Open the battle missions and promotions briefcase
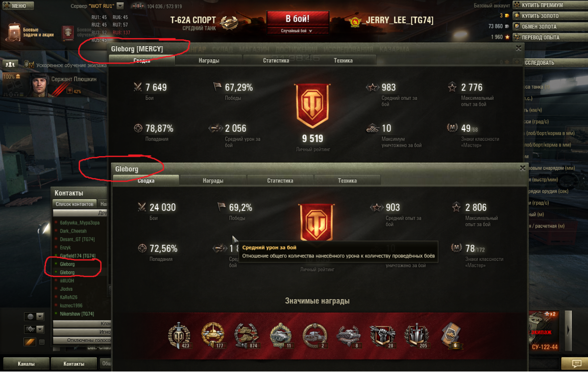The image size is (588, 374). [14, 32]
